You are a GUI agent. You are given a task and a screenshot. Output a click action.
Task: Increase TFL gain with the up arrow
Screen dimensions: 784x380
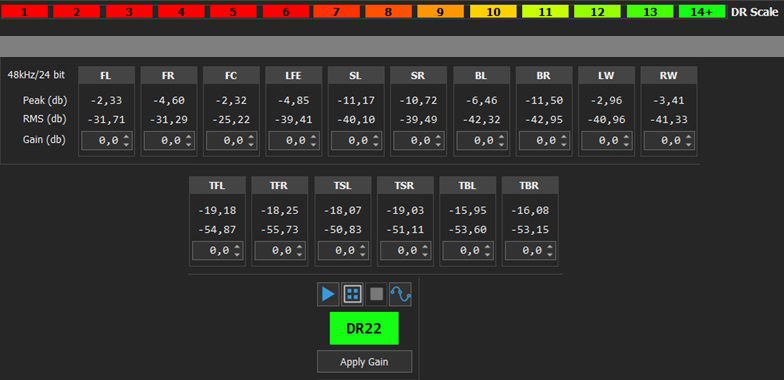click(237, 246)
